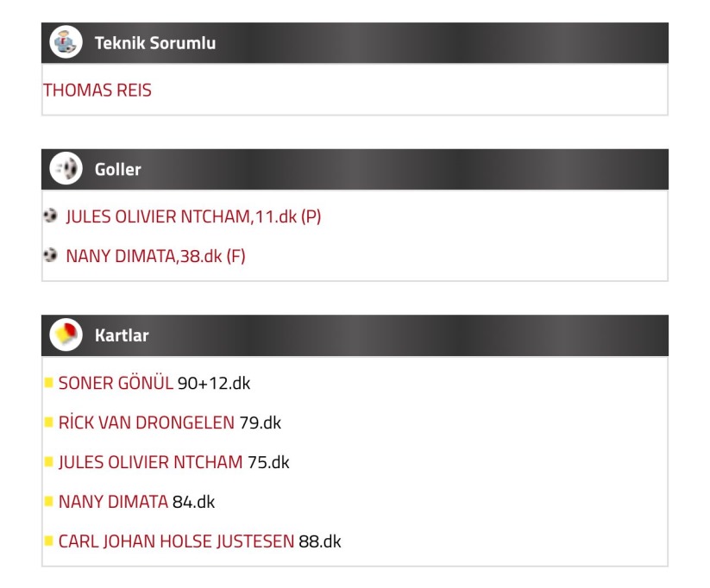
Task: Click the Goller section header
Action: point(355,169)
